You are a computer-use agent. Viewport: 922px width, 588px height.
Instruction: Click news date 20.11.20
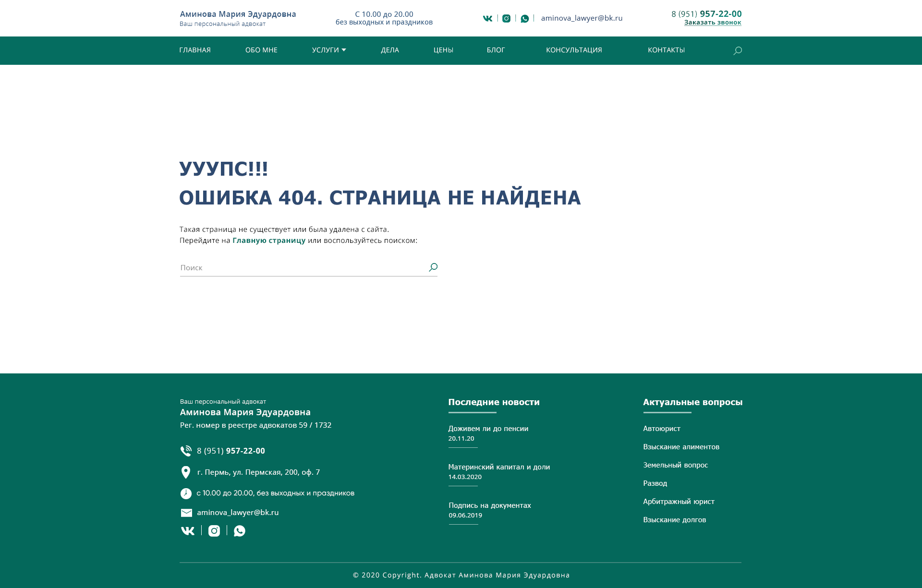(461, 439)
